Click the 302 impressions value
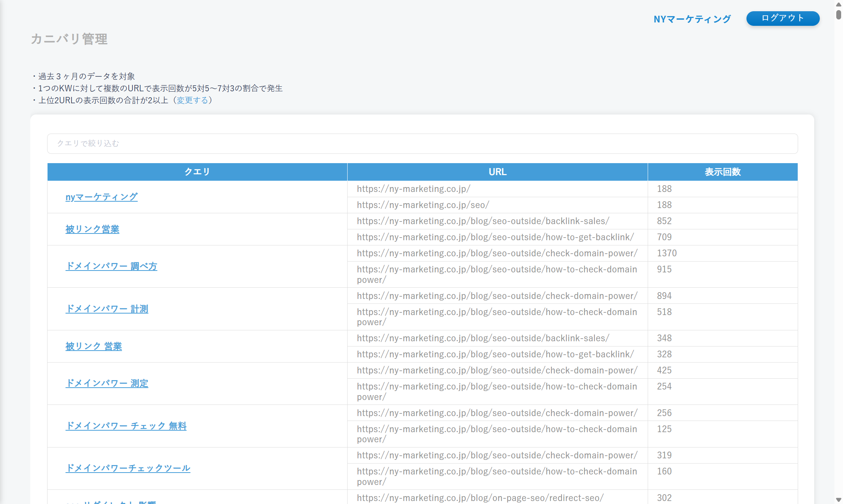The height and width of the screenshot is (504, 843). coord(664,498)
